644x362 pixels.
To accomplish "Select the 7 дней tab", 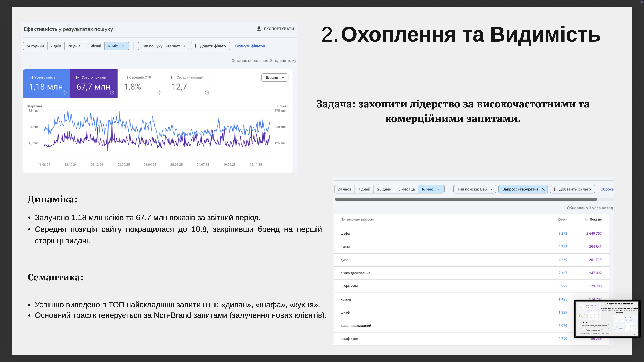I will point(364,189).
